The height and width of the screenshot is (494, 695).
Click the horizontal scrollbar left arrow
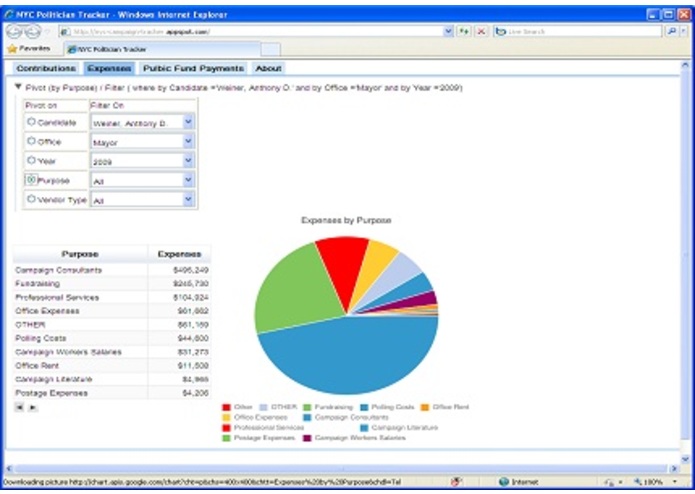9,468
